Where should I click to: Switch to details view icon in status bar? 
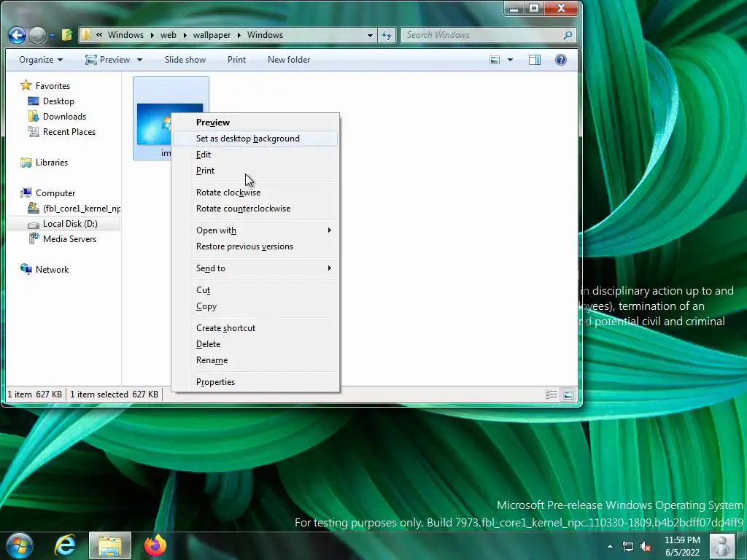tap(551, 394)
